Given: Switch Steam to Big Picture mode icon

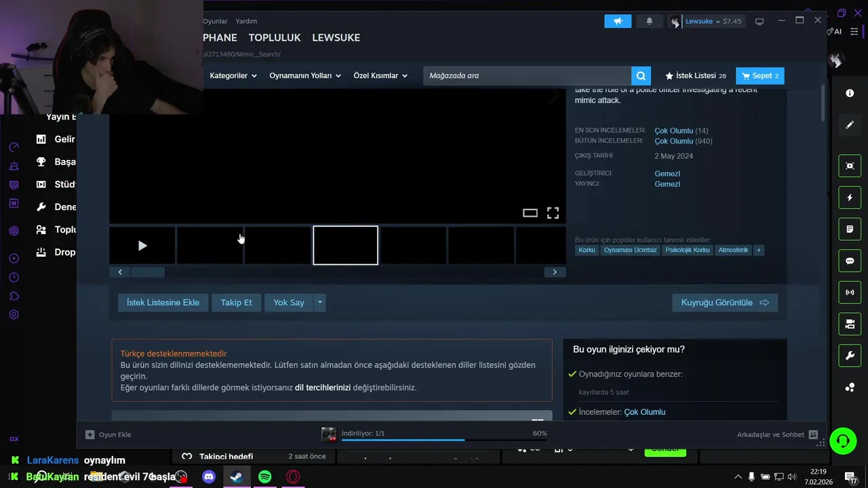Looking at the screenshot, I should [759, 21].
